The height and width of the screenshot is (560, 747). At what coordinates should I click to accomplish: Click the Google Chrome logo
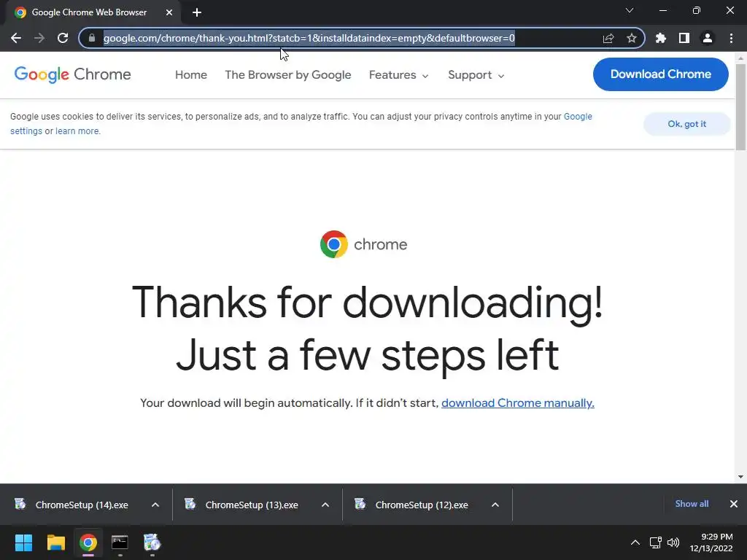[x=72, y=74]
